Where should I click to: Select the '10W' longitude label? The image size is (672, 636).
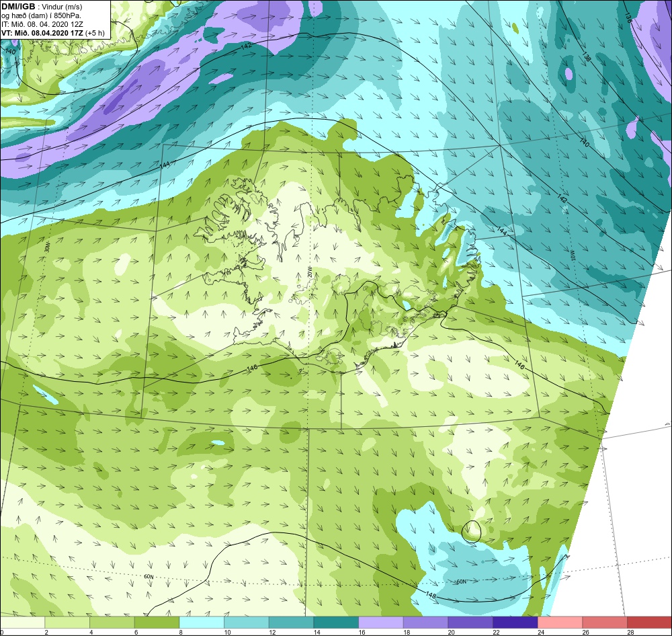pos(572,255)
